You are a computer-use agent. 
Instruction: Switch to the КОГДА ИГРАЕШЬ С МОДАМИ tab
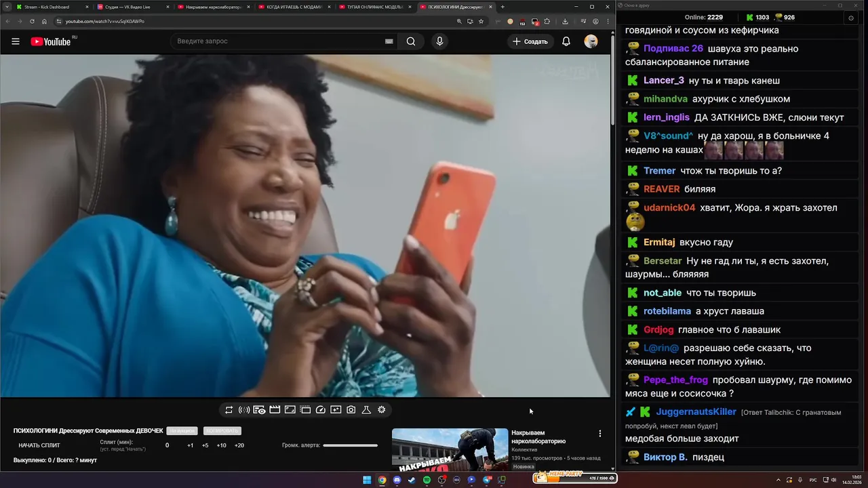pyautogui.click(x=293, y=7)
